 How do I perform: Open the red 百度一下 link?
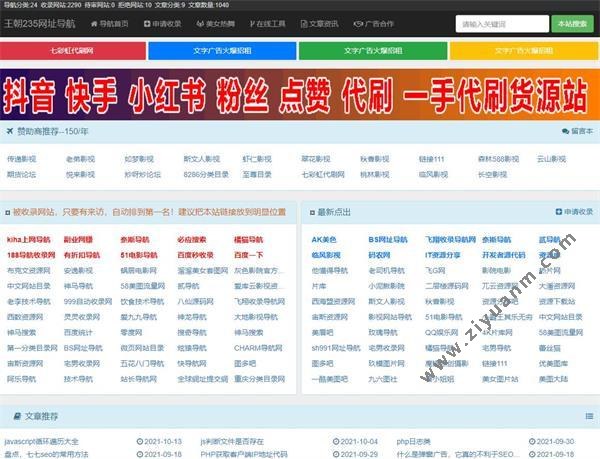click(x=249, y=255)
